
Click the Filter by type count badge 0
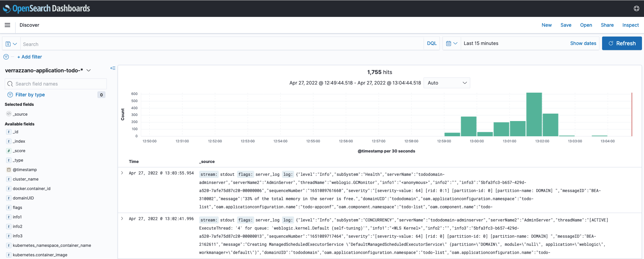[101, 95]
